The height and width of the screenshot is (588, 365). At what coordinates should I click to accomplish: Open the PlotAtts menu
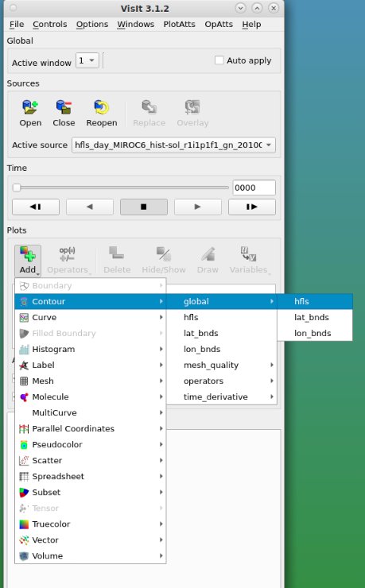[x=179, y=25]
